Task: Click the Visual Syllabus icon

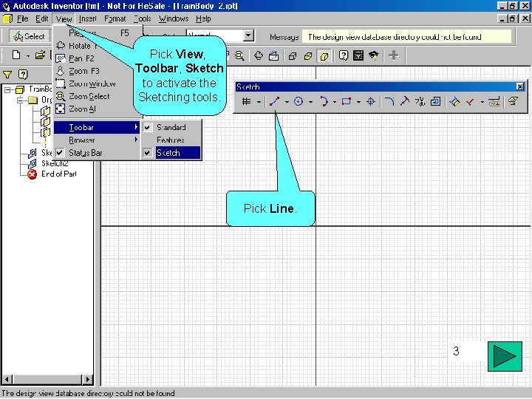Action: 358,55
